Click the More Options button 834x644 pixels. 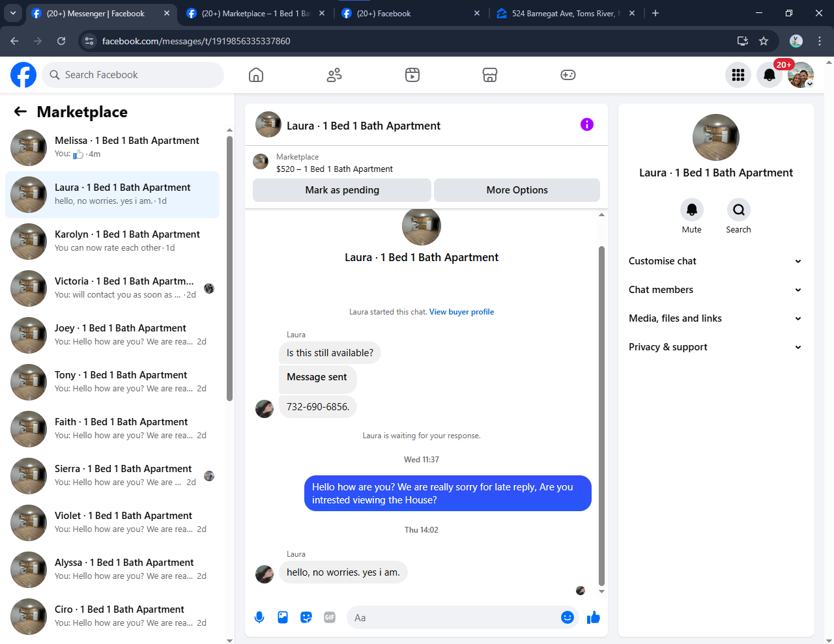coord(517,190)
